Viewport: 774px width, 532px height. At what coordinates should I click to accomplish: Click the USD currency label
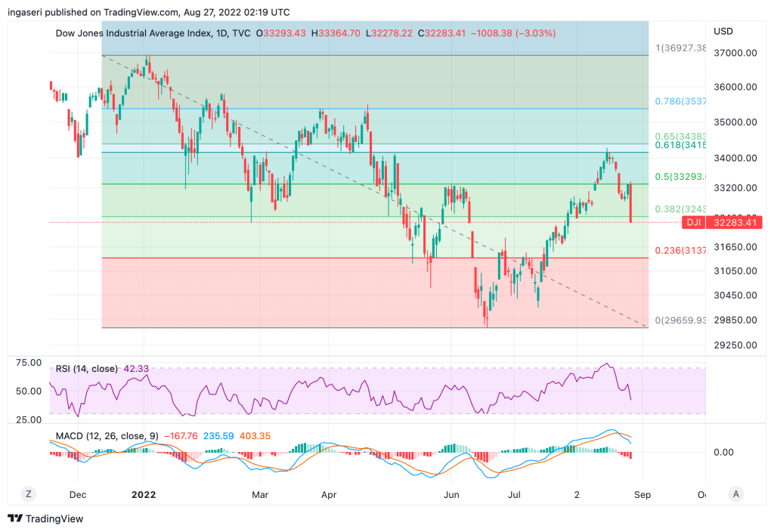tap(723, 31)
